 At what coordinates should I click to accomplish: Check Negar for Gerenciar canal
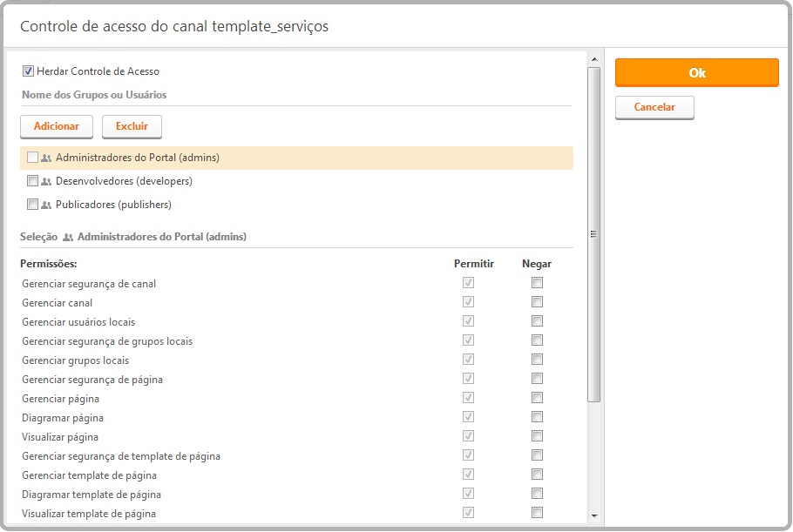click(537, 302)
